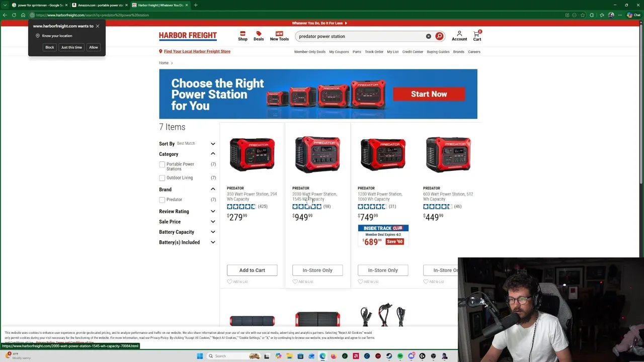644x362 pixels.
Task: Check the Outdoor Living category filter
Action: click(x=162, y=178)
